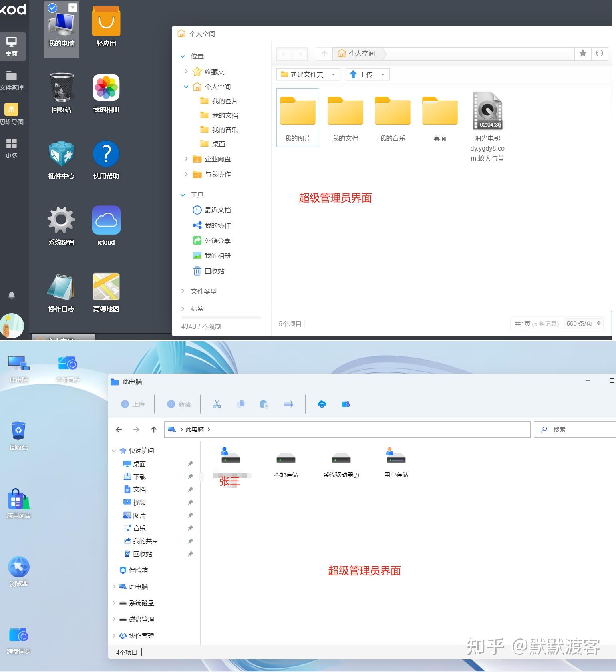Click the 上传 upload button
Screen dimensions: 616x672
point(361,74)
